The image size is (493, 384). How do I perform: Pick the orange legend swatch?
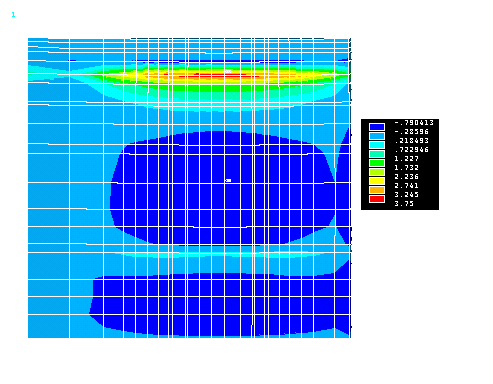click(x=377, y=190)
